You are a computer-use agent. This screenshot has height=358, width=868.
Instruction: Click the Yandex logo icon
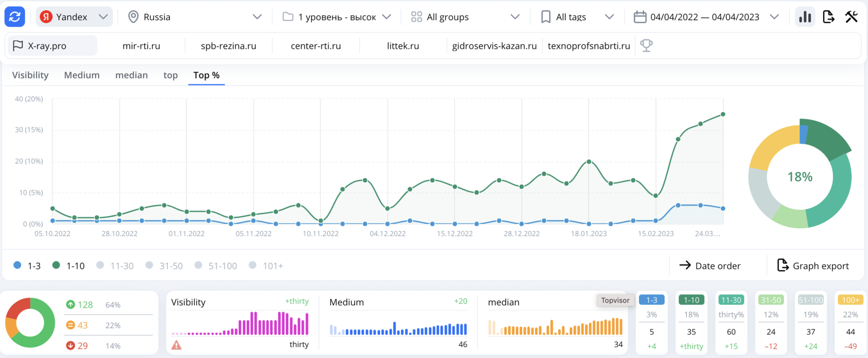(x=46, y=17)
